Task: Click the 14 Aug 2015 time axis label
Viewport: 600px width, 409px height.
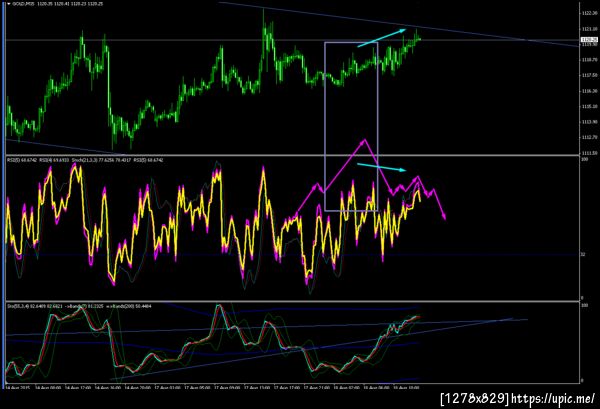Action: point(18,388)
